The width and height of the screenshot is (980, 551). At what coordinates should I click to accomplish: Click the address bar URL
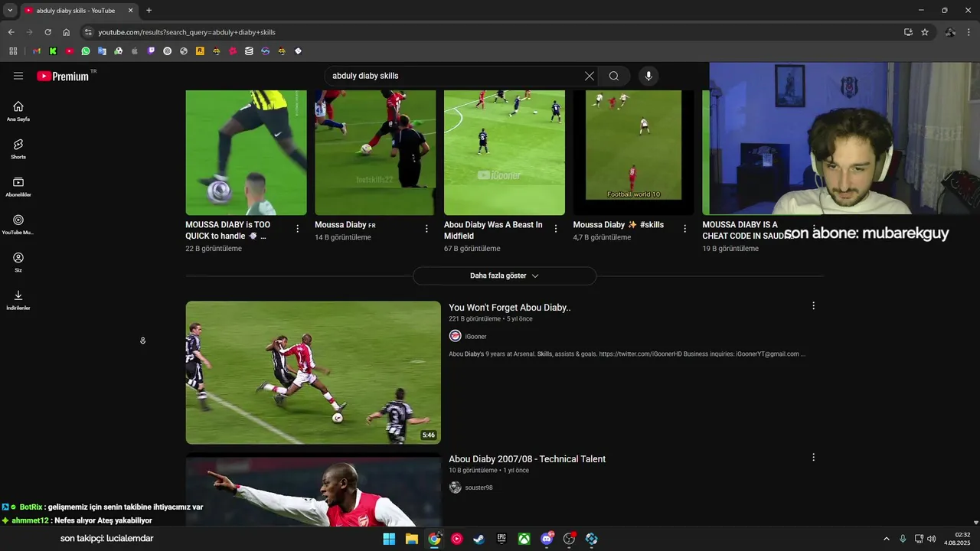pos(187,32)
